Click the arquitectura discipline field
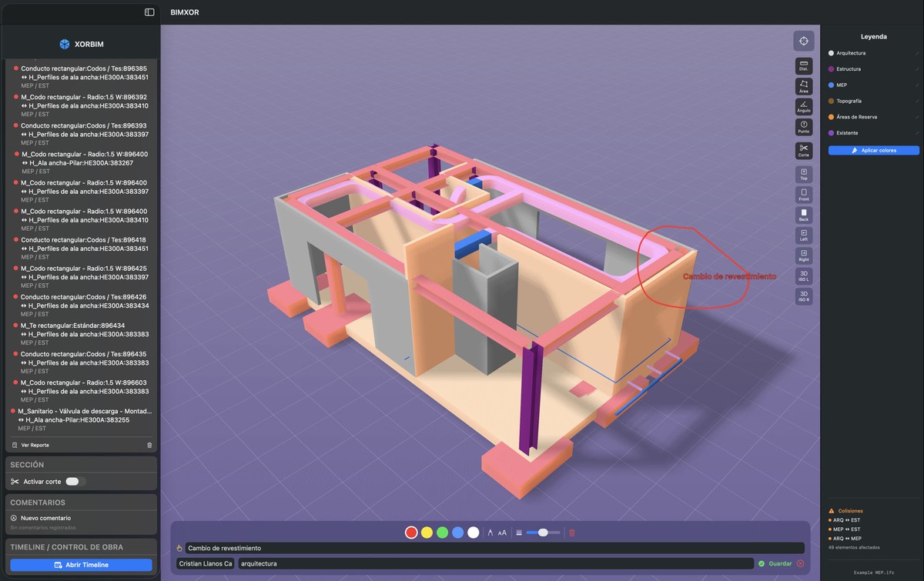 point(495,563)
